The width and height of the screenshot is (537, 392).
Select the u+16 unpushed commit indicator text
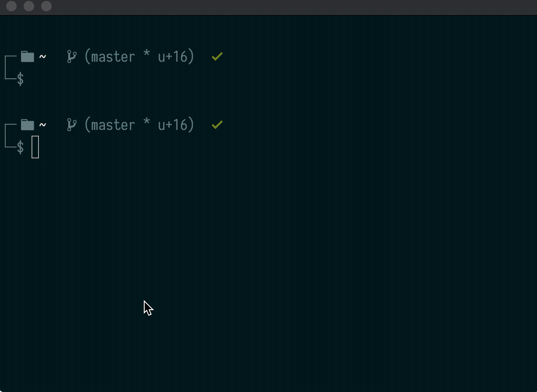(x=174, y=56)
